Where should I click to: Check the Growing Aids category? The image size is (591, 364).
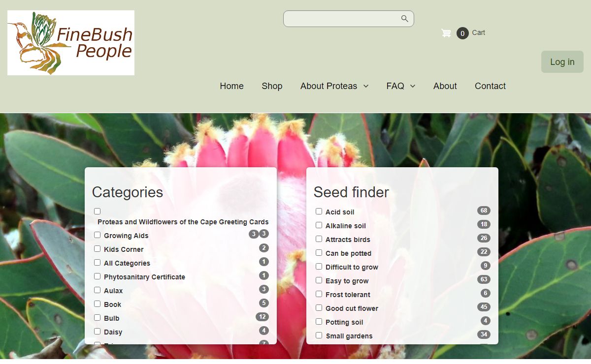(97, 235)
